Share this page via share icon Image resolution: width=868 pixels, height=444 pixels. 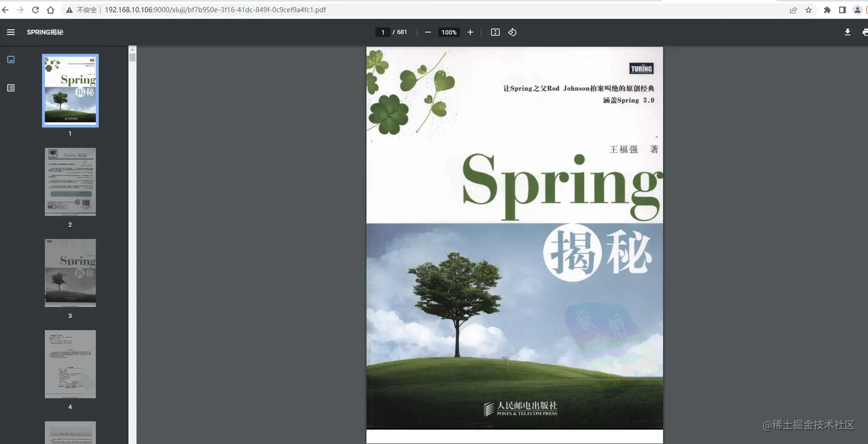point(793,10)
